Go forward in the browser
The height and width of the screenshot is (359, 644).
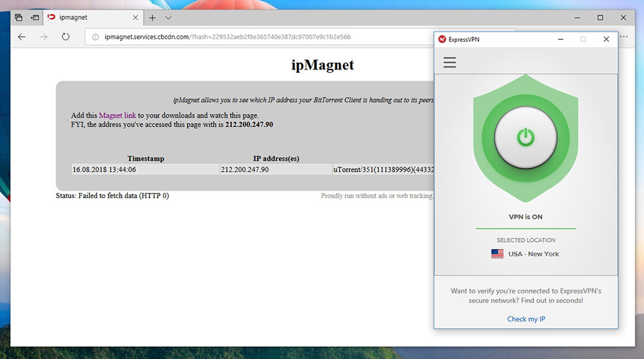point(44,37)
